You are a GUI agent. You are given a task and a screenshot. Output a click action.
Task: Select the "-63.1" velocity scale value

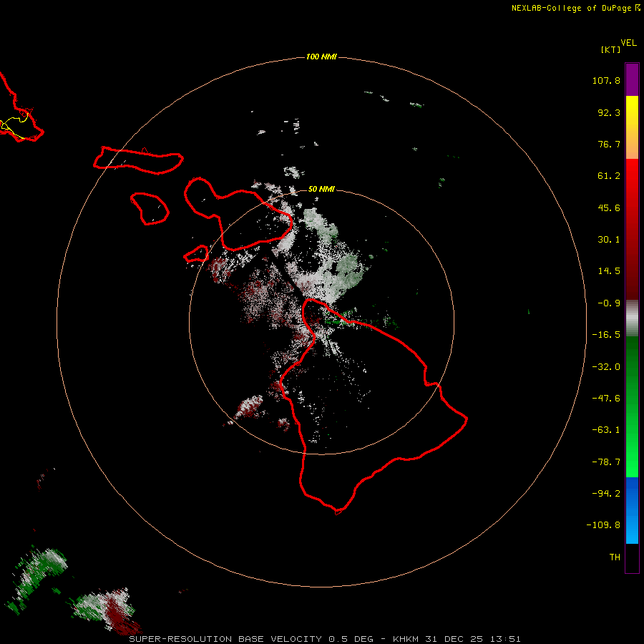[x=606, y=430]
